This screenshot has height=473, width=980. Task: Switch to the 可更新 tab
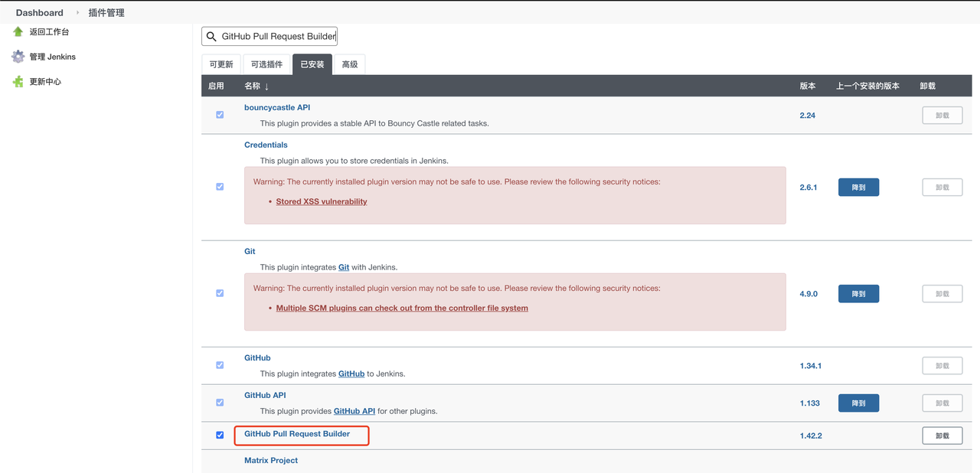[x=221, y=64]
